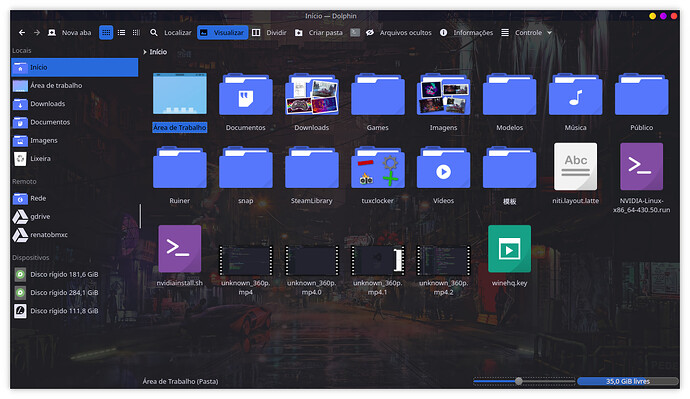This screenshot has width=690, height=399.
Task: Open the Localizar search tool
Action: 171,33
